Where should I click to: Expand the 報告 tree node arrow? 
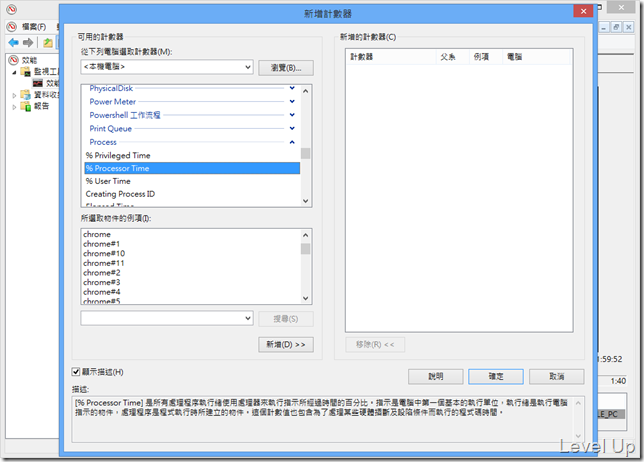point(14,107)
